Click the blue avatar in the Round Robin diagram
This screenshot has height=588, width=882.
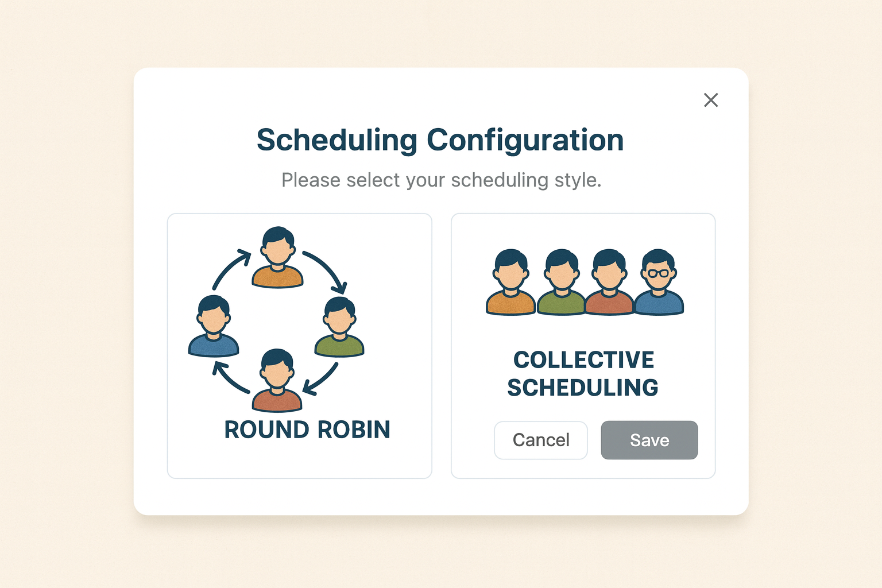(x=213, y=324)
